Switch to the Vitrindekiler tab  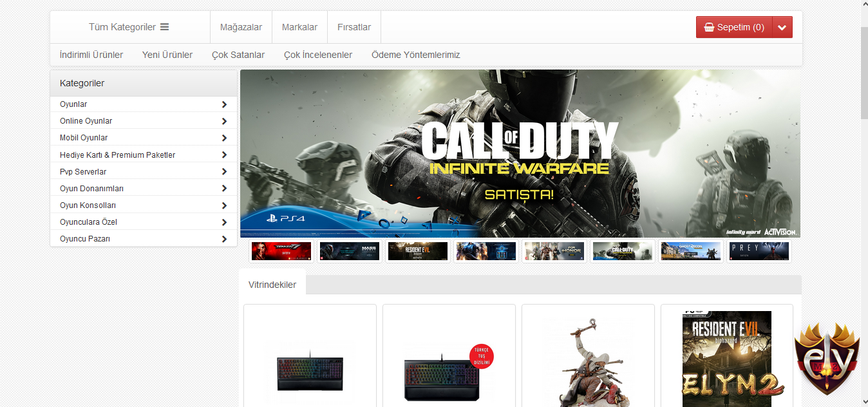pos(272,285)
